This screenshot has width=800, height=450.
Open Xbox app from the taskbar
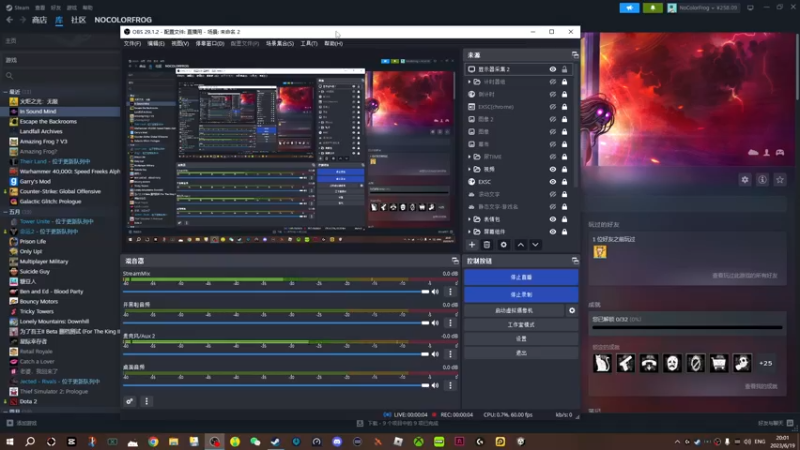pos(418,442)
